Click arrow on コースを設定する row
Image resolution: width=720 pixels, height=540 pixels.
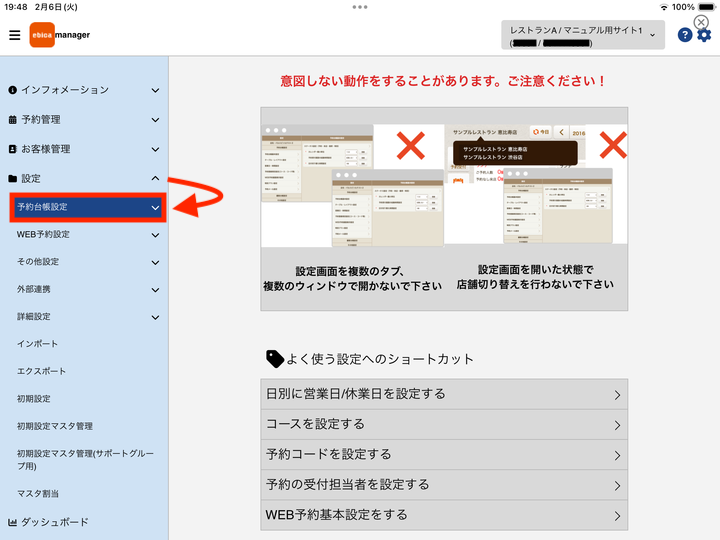(618, 425)
